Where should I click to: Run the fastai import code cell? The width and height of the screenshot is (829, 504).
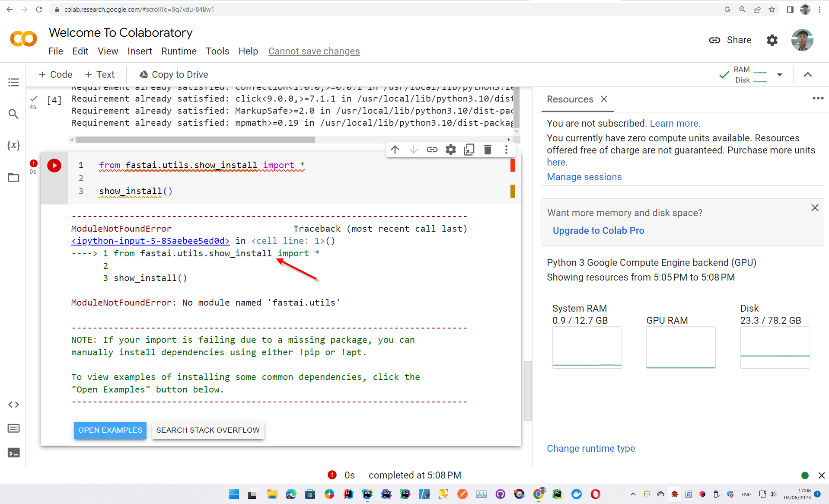tap(54, 165)
